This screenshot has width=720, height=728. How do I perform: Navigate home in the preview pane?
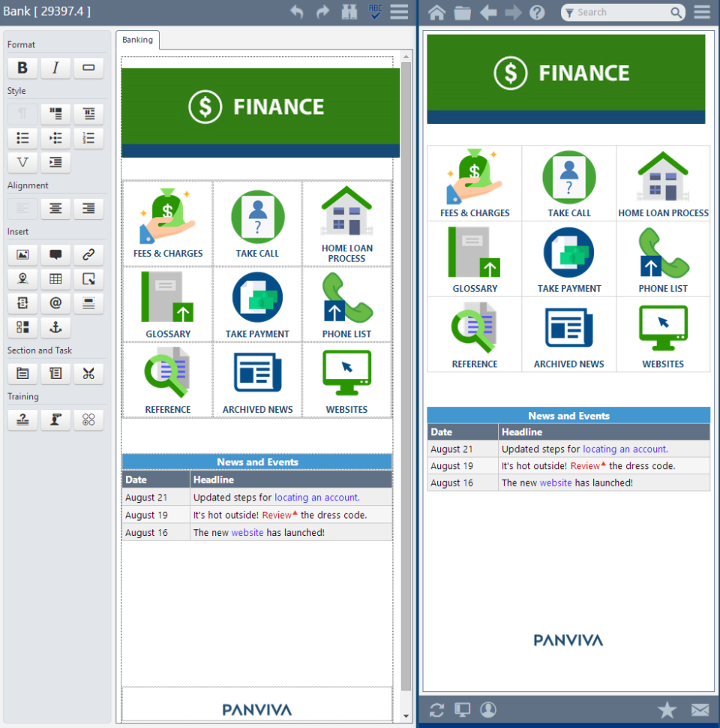click(437, 12)
